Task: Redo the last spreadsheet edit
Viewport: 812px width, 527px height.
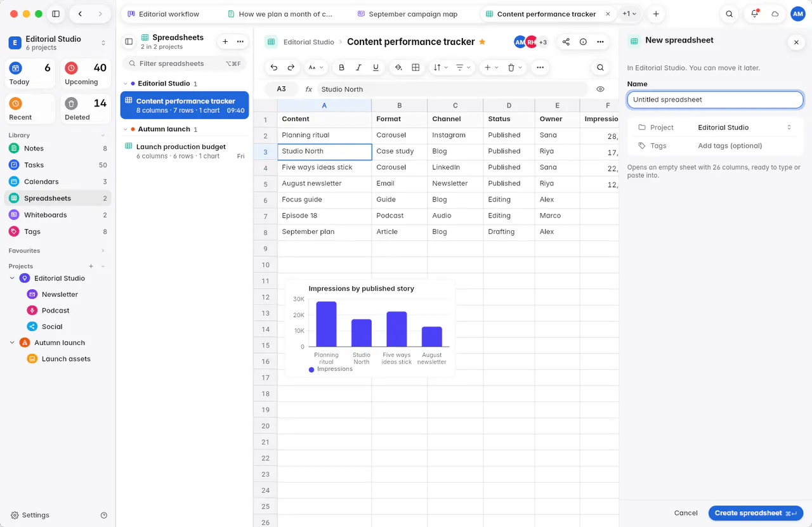Action: [291, 67]
